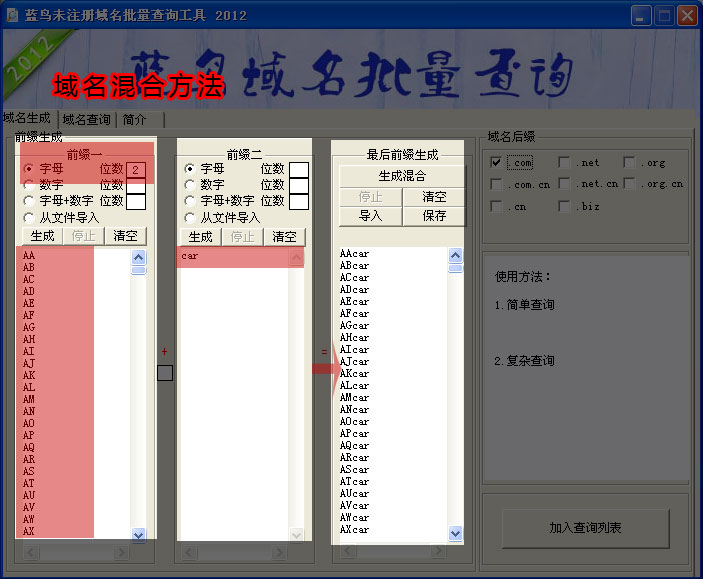
Task: Select 字母+数字 option in 前缀二
Action: pos(189,201)
